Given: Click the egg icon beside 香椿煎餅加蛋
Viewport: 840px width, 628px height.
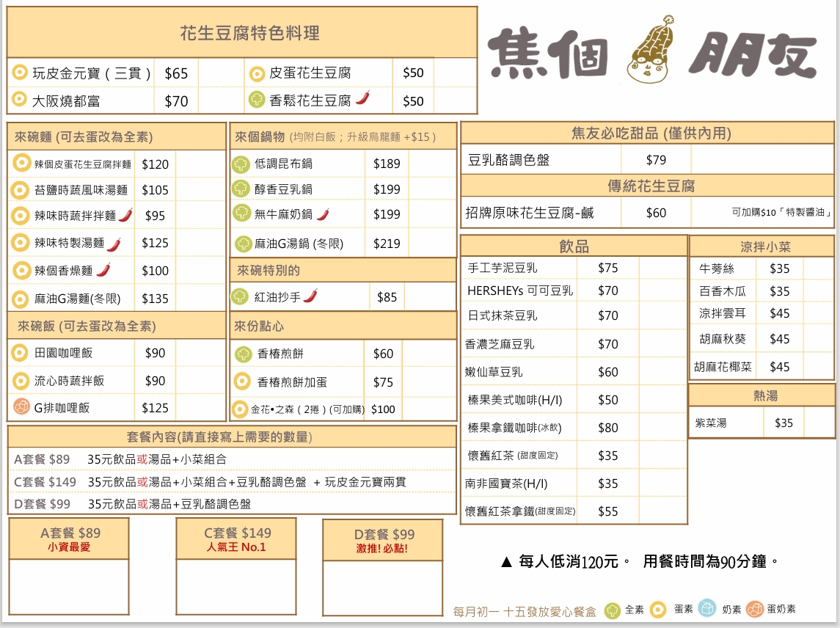Looking at the screenshot, I should point(242,381).
